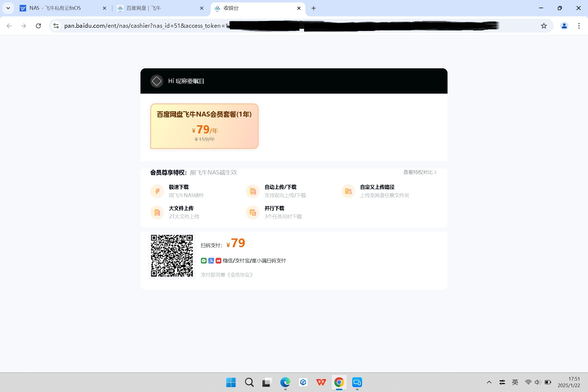
Task: Click the 大文件上传 2T icon
Action: point(157,212)
